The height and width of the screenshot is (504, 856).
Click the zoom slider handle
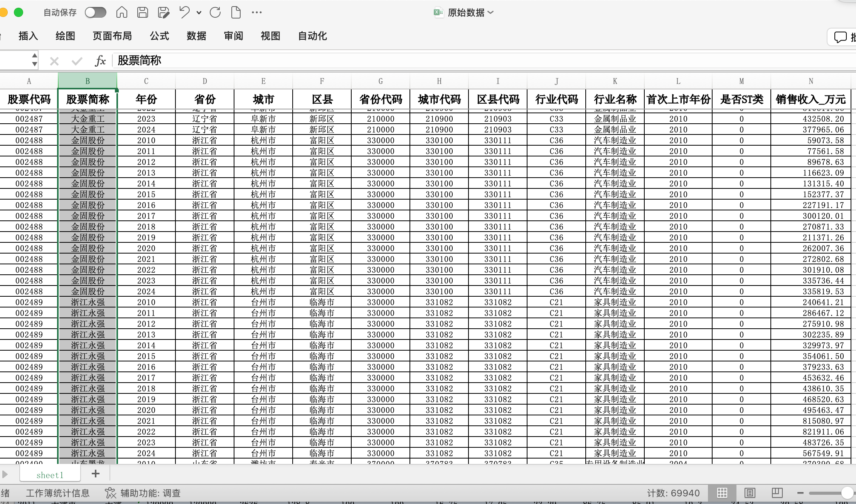pyautogui.click(x=847, y=493)
